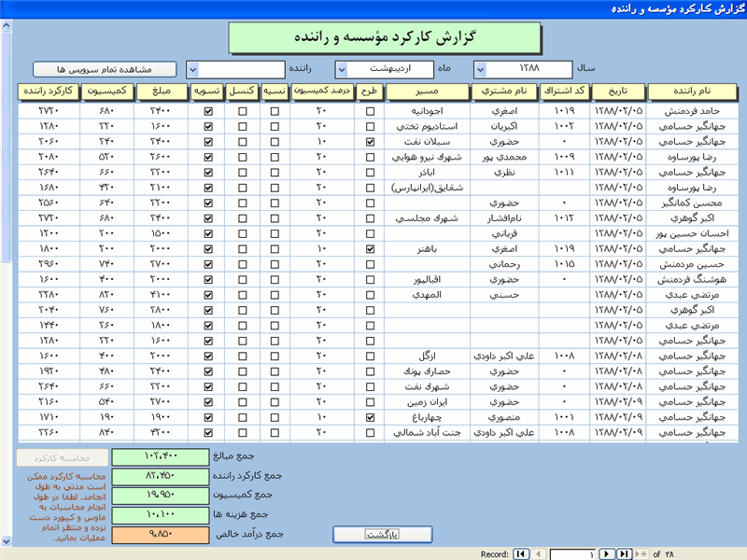Uncheck تسويه checkbox in the استاديوم تختي row
The image size is (747, 560).
(x=208, y=127)
